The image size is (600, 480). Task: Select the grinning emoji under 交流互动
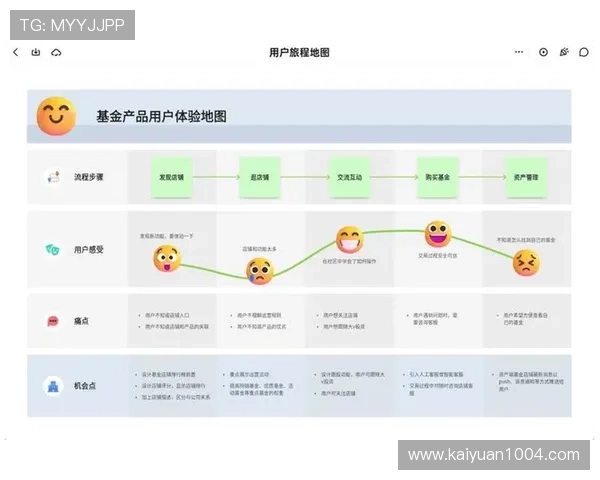point(349,240)
